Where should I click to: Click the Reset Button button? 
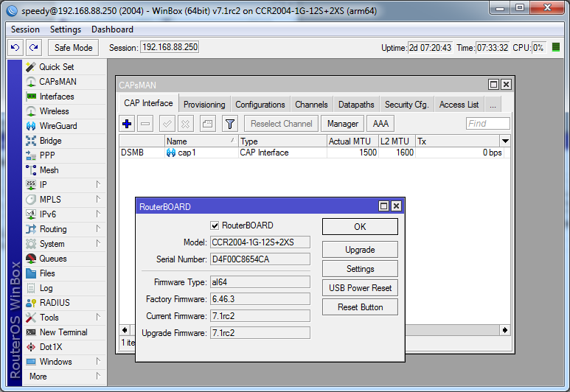pyautogui.click(x=360, y=307)
